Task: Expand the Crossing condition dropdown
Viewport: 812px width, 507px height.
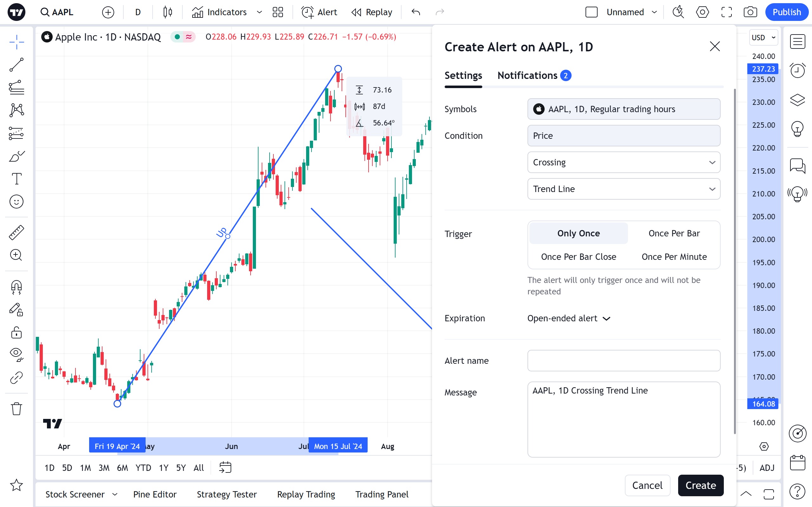Action: point(624,162)
